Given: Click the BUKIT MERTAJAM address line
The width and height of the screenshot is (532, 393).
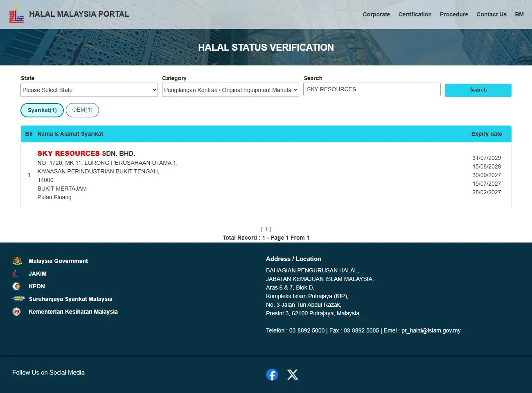Looking at the screenshot, I should tap(62, 189).
